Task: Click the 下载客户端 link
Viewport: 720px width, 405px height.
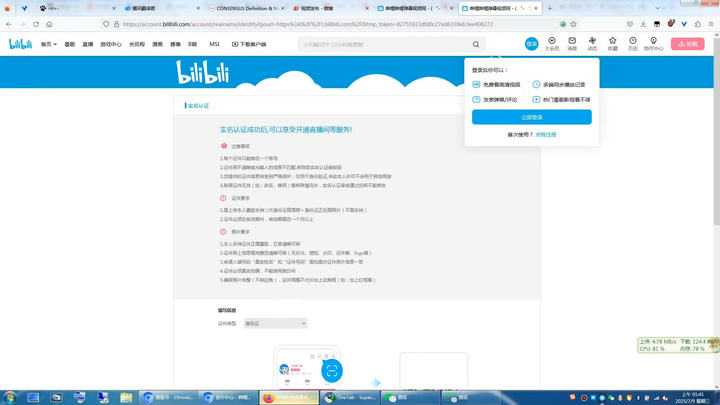Action: point(249,45)
